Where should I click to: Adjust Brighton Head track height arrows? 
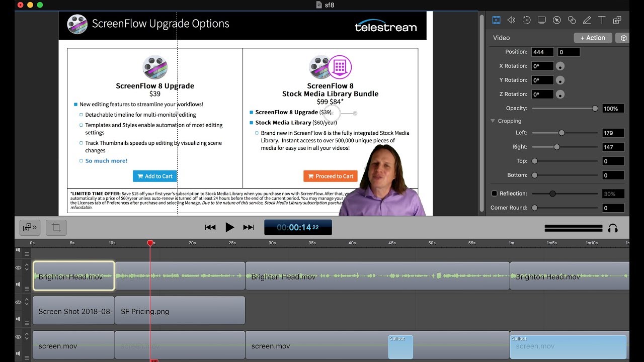click(x=27, y=267)
